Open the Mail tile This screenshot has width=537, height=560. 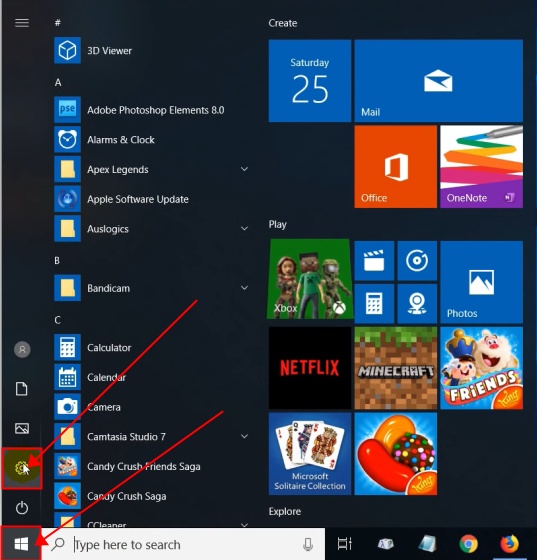438,81
